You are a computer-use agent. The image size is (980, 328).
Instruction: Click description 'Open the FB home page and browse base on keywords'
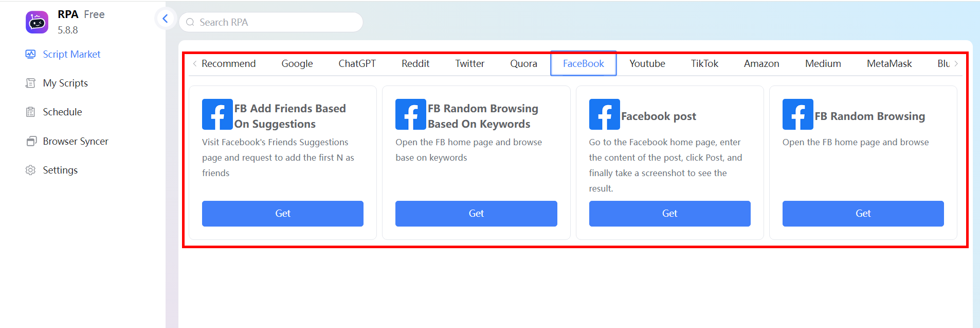pos(468,150)
